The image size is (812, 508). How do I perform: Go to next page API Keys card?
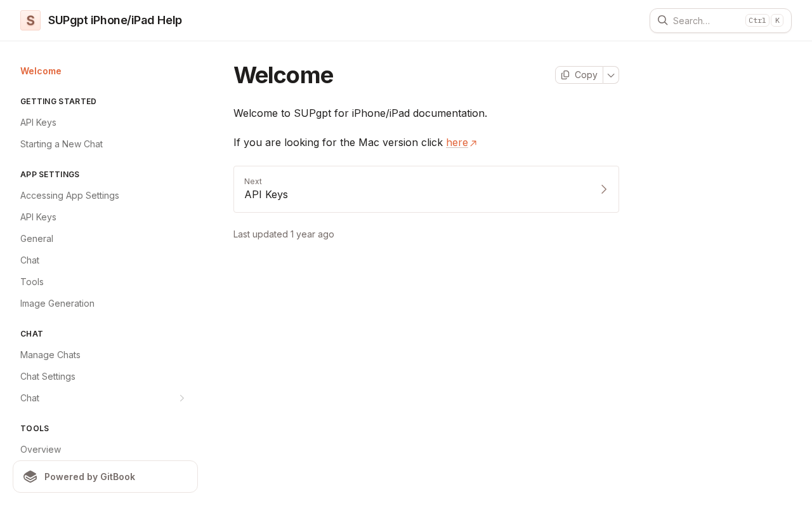[426, 189]
